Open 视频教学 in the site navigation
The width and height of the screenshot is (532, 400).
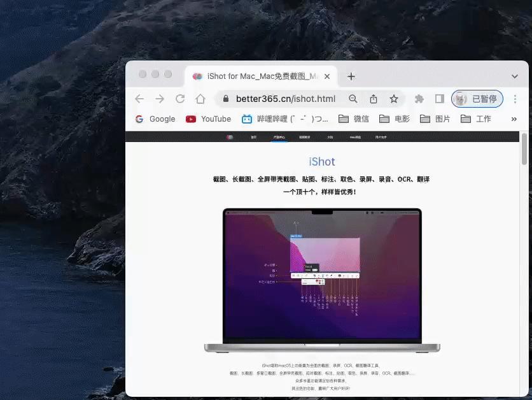pyautogui.click(x=304, y=136)
